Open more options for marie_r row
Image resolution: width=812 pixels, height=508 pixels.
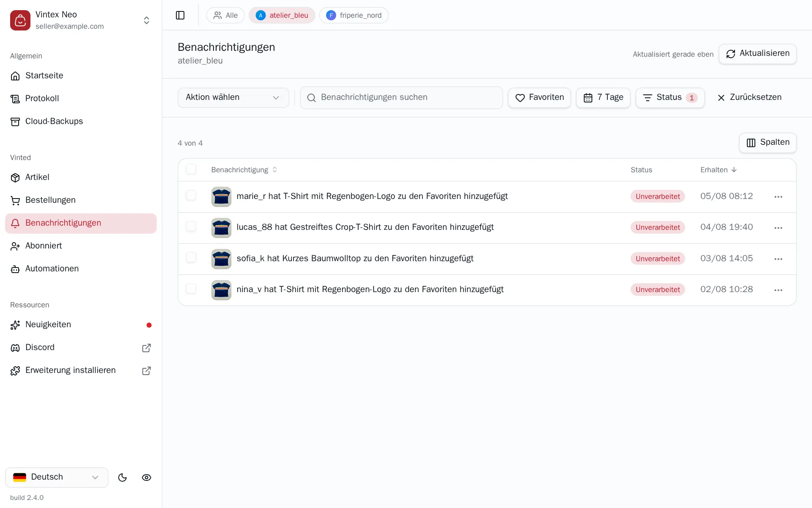pos(778,196)
